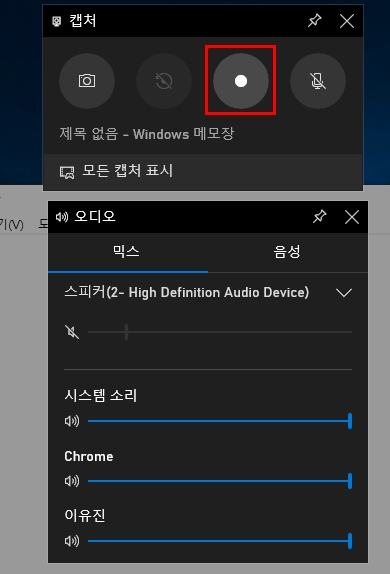The width and height of the screenshot is (390, 574).
Task: Close the Capture widget
Action: coord(347,21)
